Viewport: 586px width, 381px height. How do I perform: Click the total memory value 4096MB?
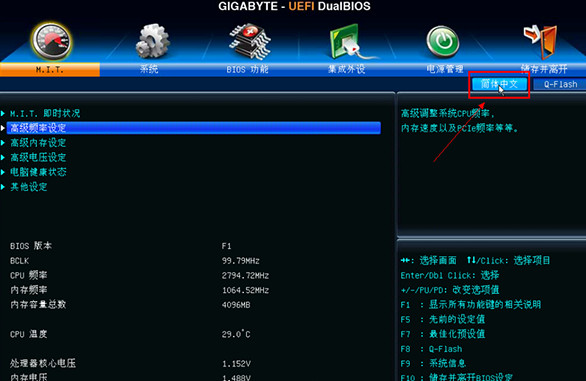(x=236, y=305)
